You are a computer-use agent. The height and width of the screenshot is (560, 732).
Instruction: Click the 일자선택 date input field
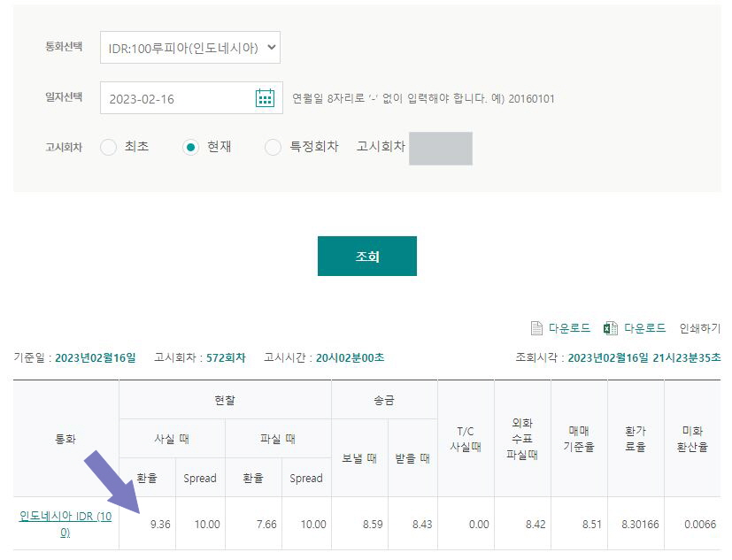191,98
